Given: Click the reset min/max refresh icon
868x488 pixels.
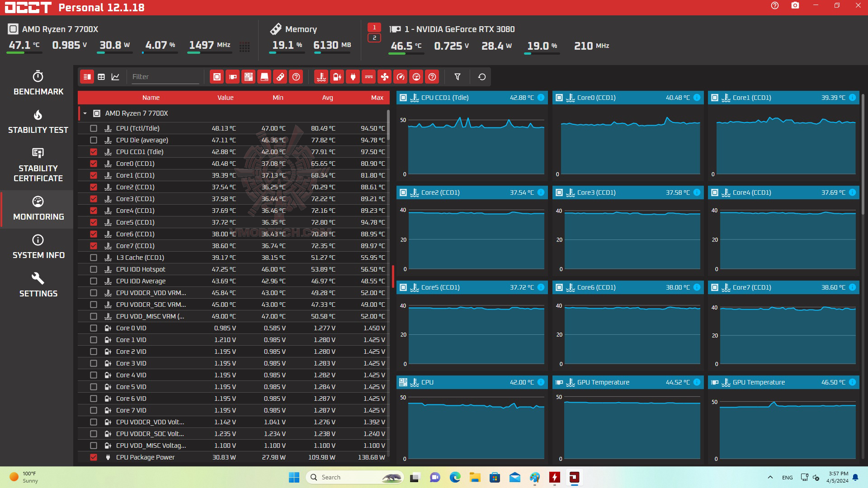Looking at the screenshot, I should point(482,77).
